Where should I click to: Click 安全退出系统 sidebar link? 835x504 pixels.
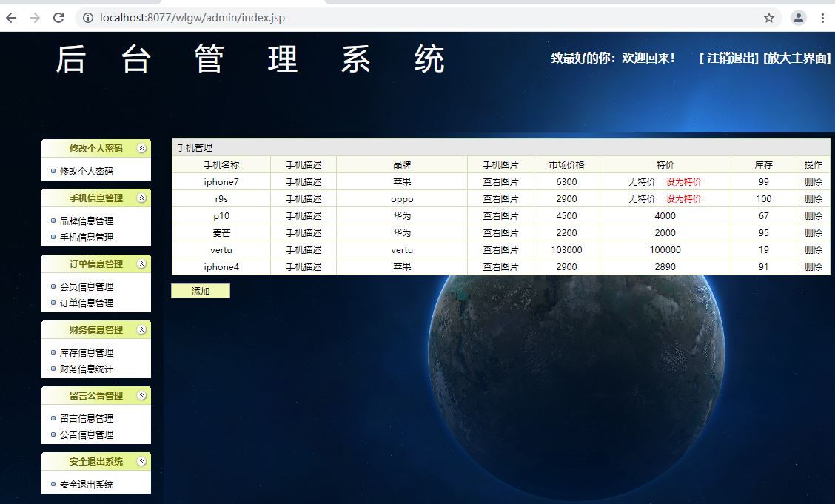tap(87, 485)
